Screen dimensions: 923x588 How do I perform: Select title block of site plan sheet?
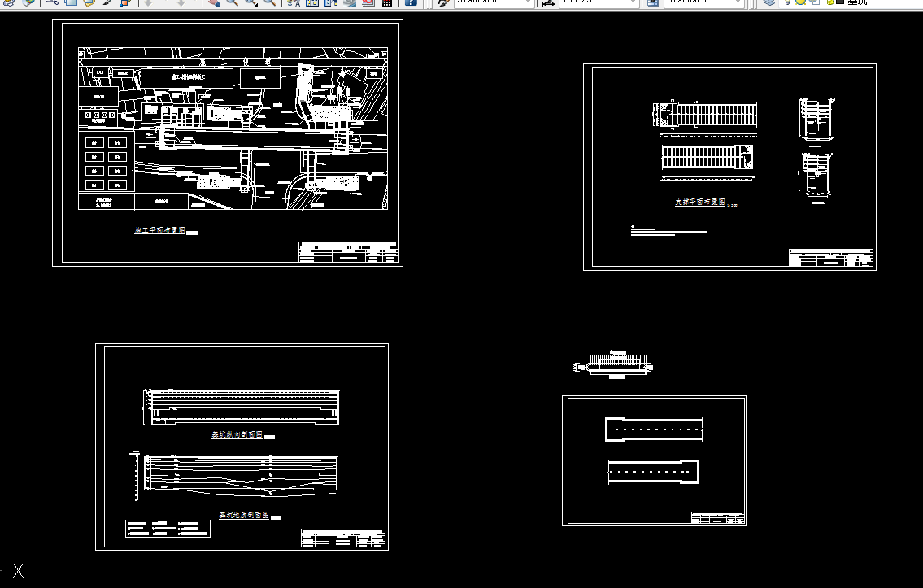[x=349, y=252]
